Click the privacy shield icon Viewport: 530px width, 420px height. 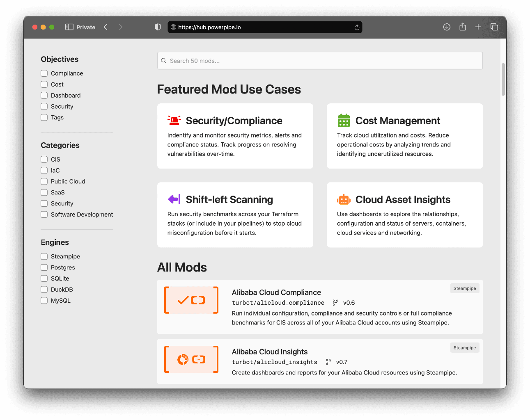tap(158, 27)
